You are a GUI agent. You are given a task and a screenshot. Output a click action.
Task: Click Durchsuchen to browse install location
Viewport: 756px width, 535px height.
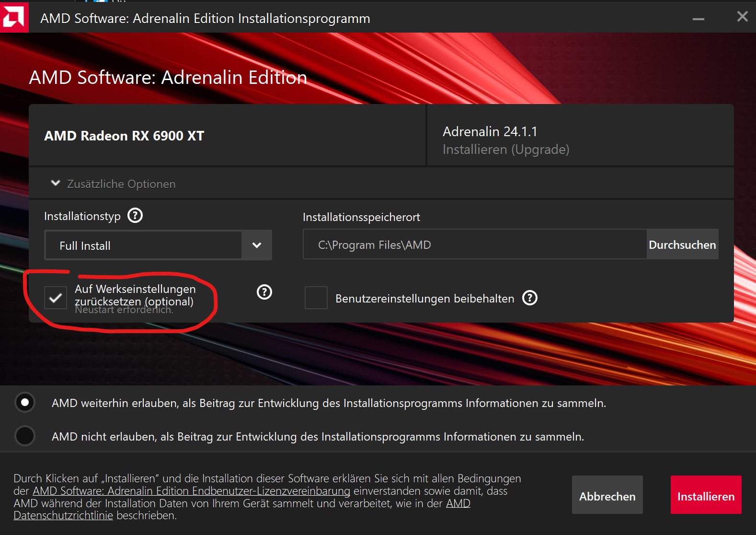(x=682, y=244)
